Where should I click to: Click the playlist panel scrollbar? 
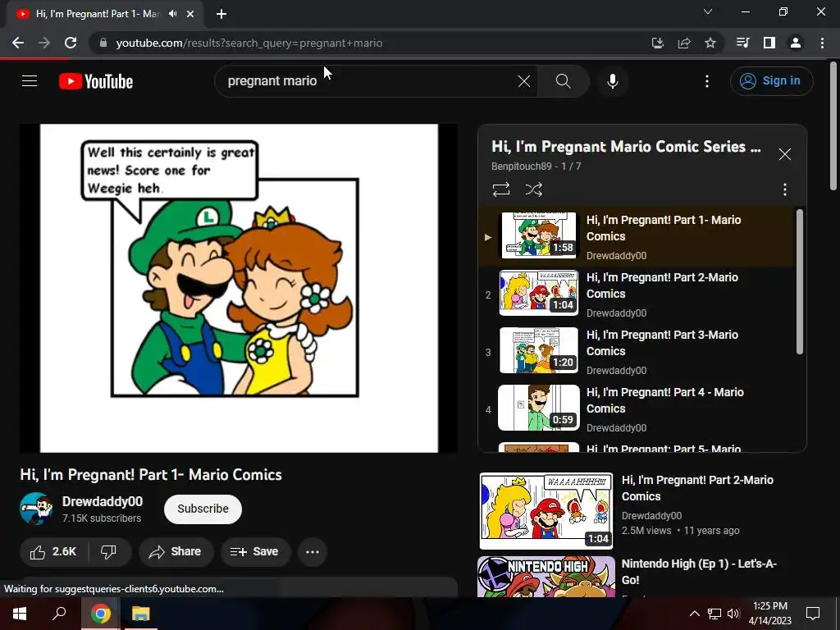pyautogui.click(x=799, y=281)
